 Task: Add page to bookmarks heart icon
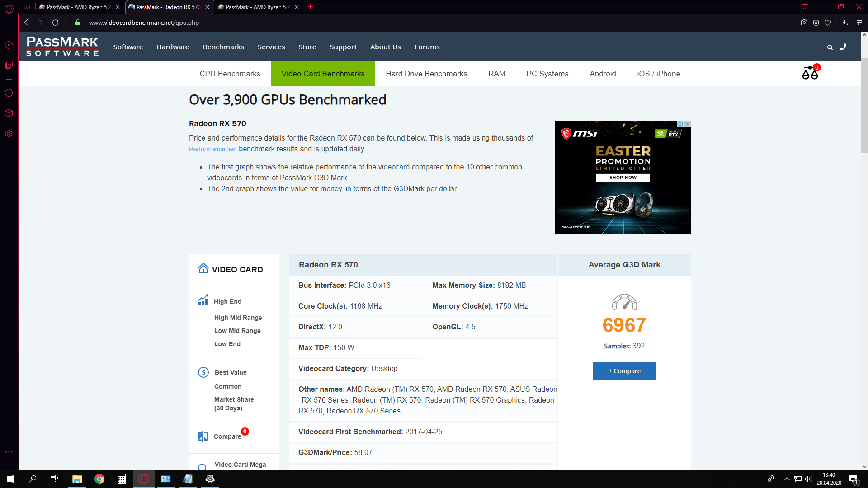828,23
